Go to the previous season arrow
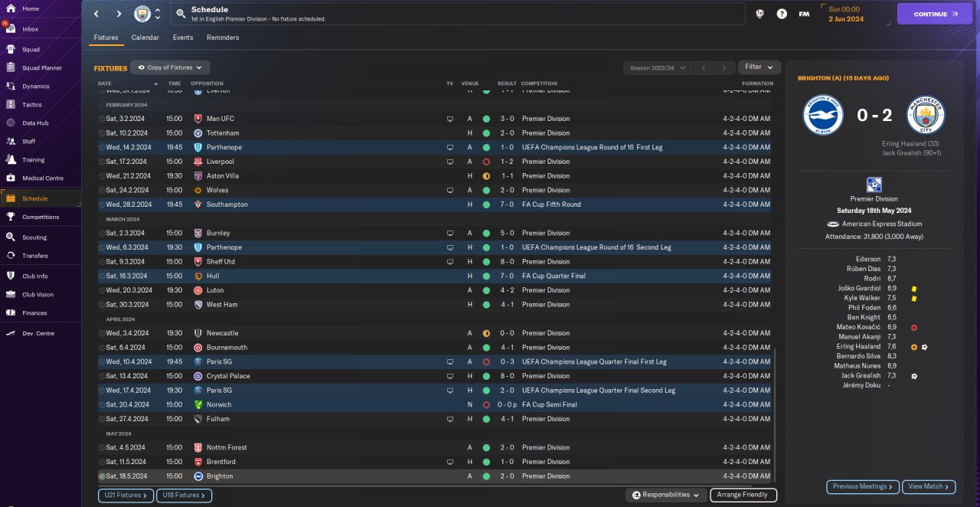This screenshot has width=980, height=507. (704, 67)
